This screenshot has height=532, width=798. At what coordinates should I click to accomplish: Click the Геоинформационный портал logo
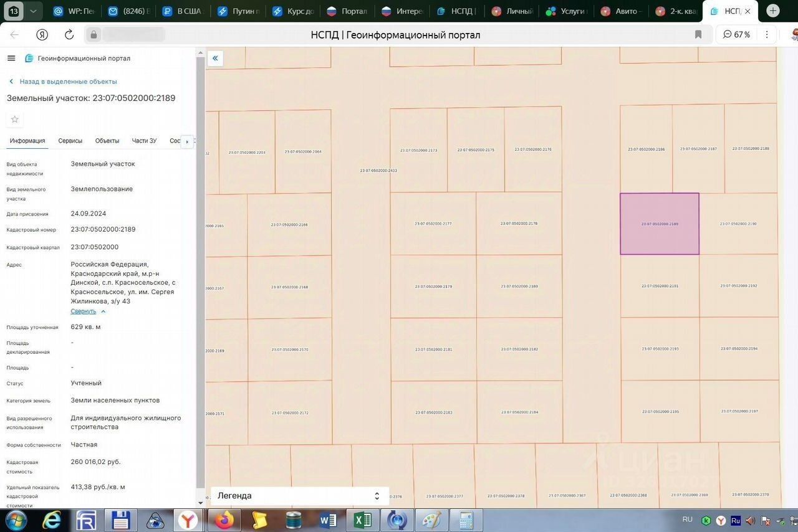coord(29,58)
